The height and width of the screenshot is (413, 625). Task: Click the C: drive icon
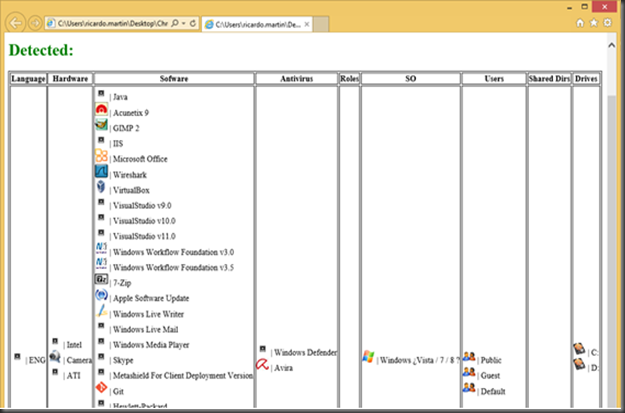[x=579, y=349]
